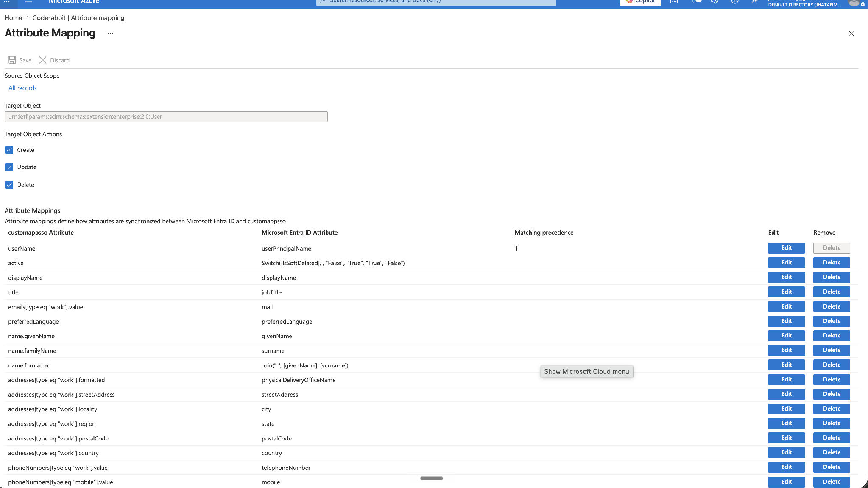
Task: Edit the preferredLanguage mapping
Action: (787, 321)
